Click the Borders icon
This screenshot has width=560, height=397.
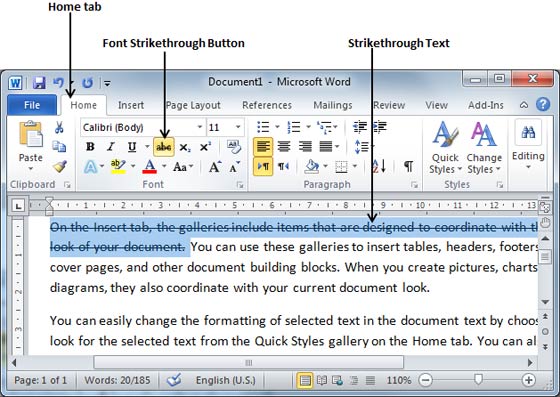[x=341, y=167]
